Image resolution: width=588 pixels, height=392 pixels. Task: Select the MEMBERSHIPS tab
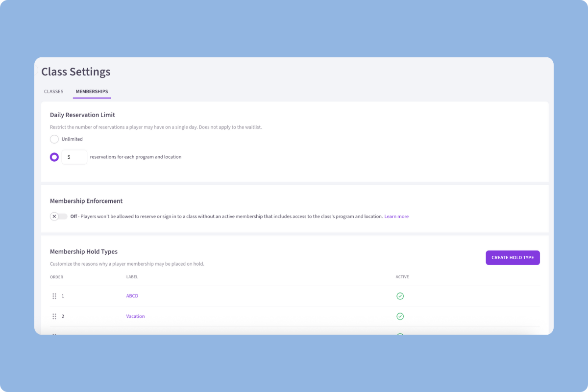(92, 91)
